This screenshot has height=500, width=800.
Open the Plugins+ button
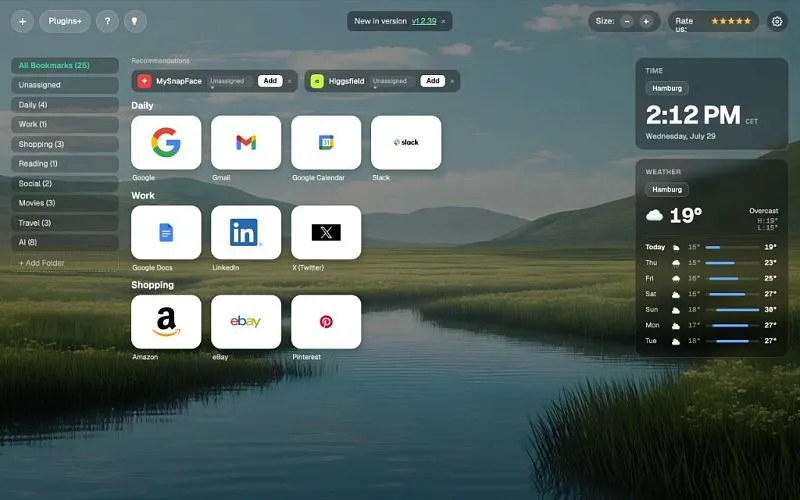65,21
